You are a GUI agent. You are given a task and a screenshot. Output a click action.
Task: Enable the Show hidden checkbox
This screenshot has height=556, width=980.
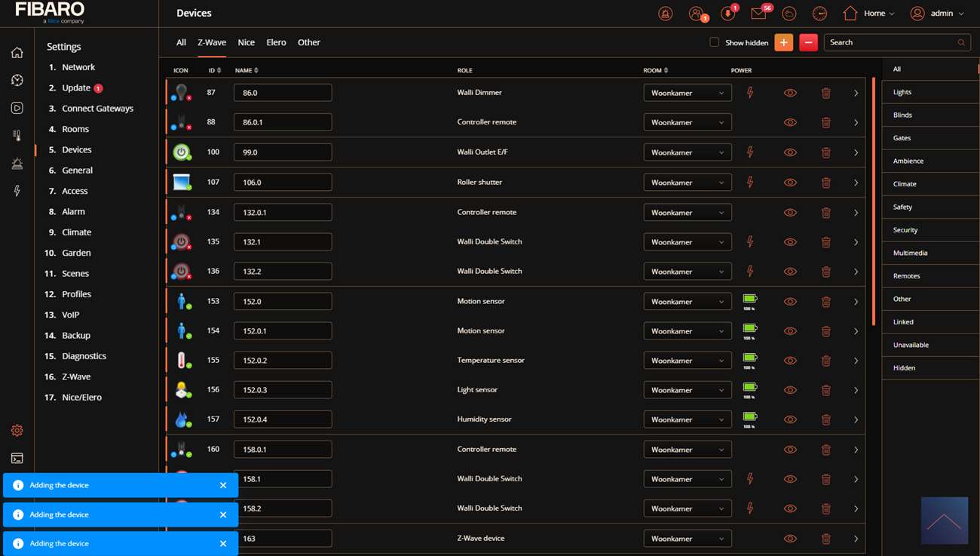(714, 43)
